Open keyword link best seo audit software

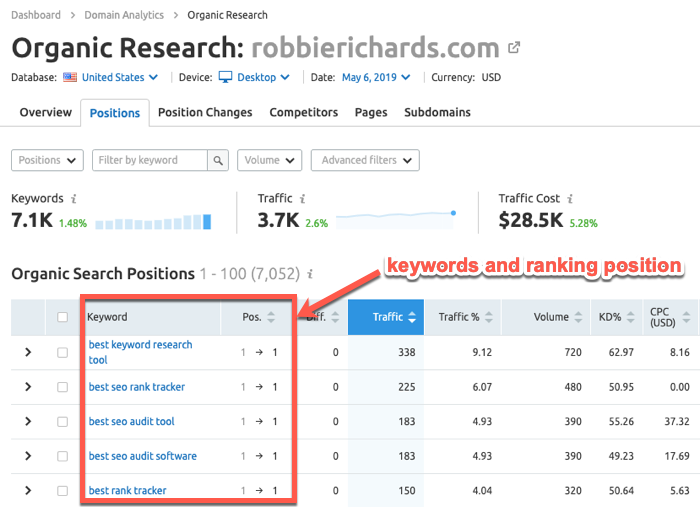pos(142,456)
